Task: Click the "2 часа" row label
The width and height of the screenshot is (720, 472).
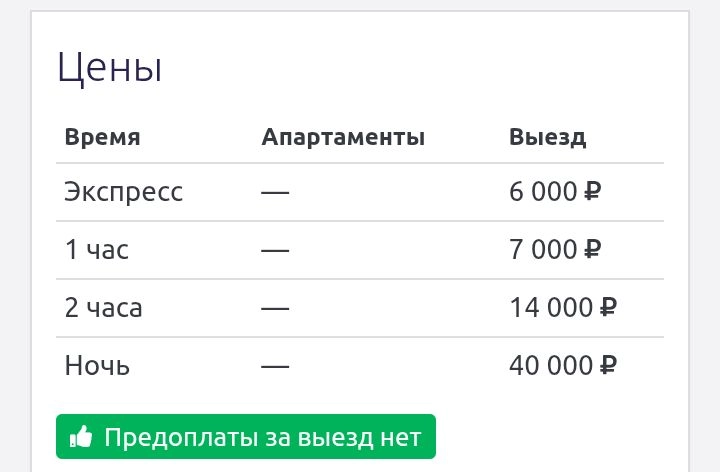Action: pyautogui.click(x=104, y=307)
